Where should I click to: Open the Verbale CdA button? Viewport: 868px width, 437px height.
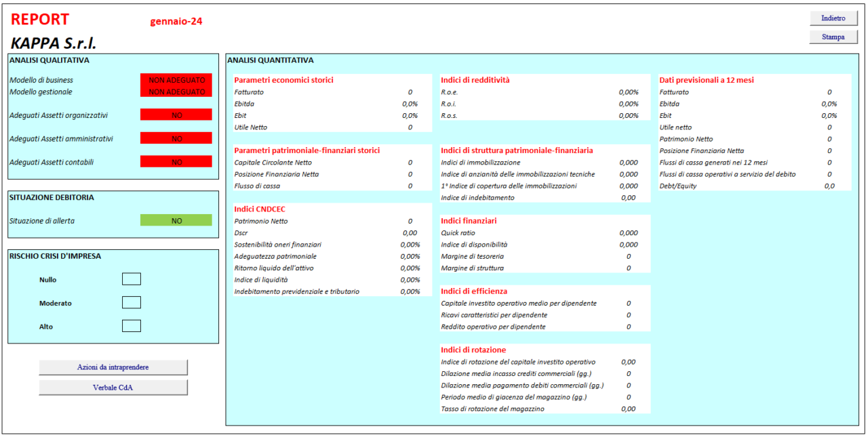(113, 388)
